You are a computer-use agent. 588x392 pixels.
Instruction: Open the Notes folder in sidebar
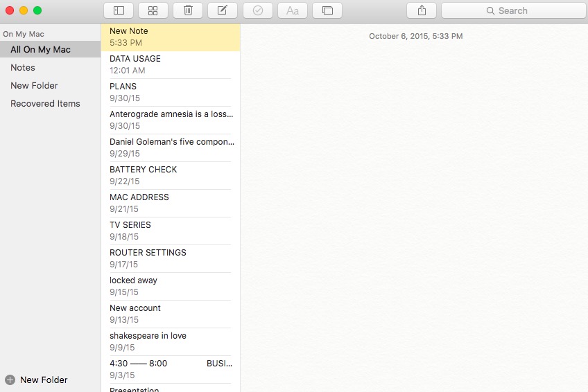(50, 67)
